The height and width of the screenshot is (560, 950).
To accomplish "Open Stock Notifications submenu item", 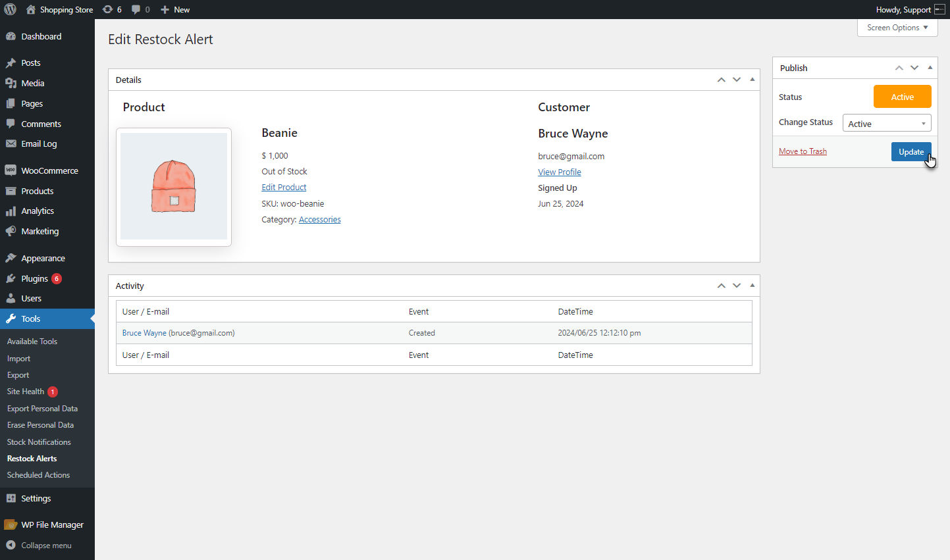I will pyautogui.click(x=39, y=442).
